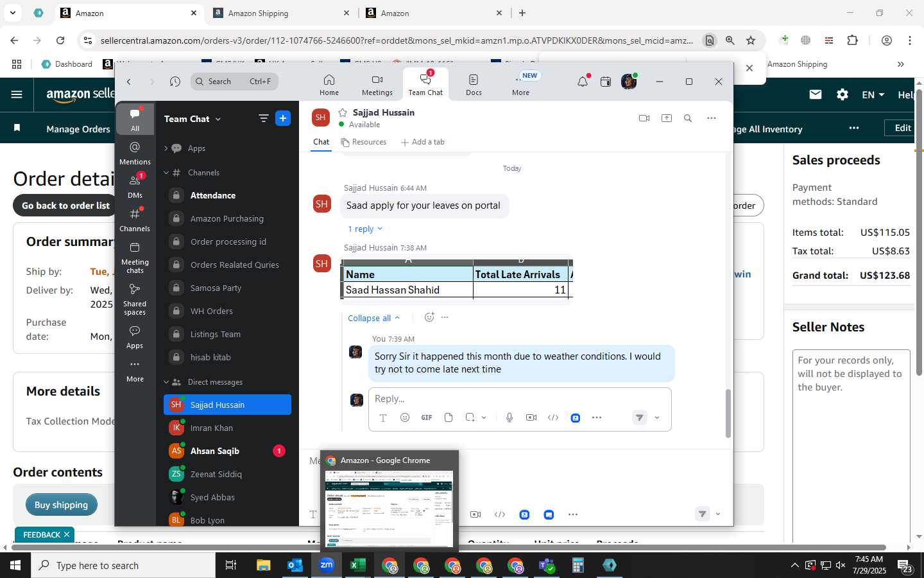
Task: Search within this chat magnifier icon
Action: (x=688, y=118)
